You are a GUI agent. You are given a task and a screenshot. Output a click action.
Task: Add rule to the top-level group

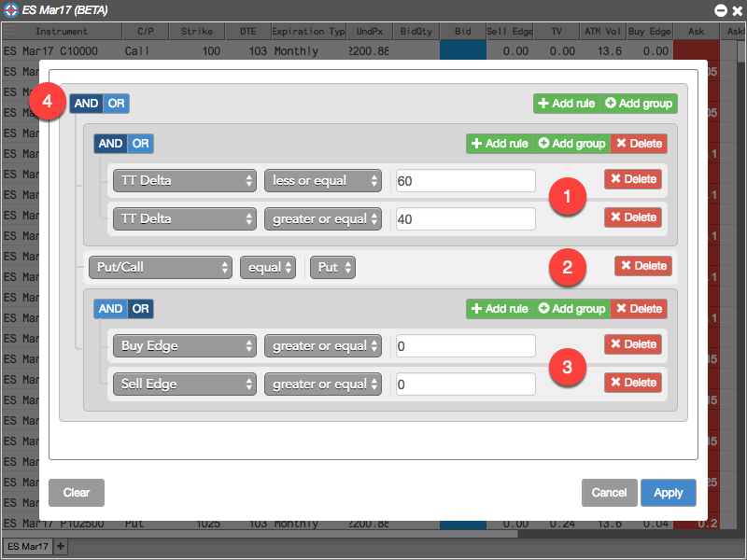pyautogui.click(x=567, y=104)
